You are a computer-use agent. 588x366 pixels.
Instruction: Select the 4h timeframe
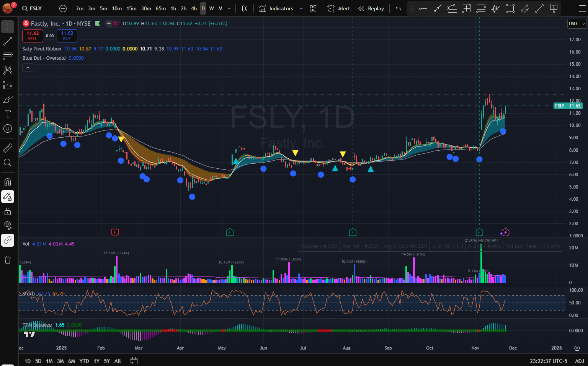point(194,8)
